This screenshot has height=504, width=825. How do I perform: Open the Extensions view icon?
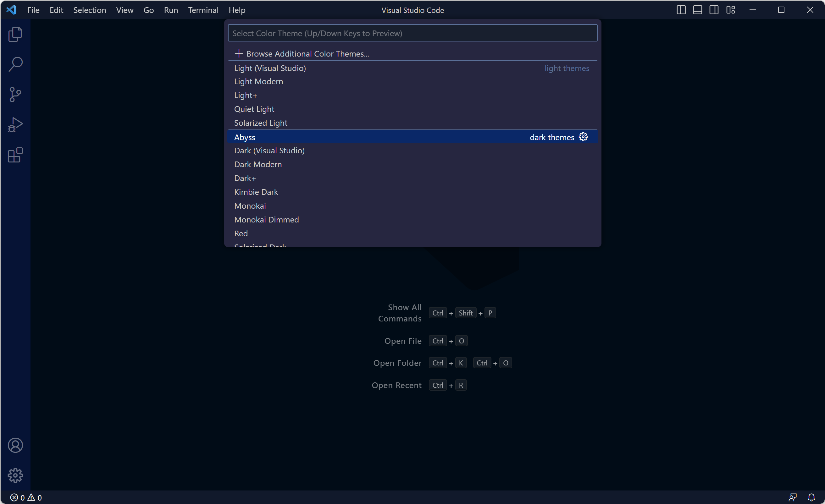pyautogui.click(x=15, y=155)
